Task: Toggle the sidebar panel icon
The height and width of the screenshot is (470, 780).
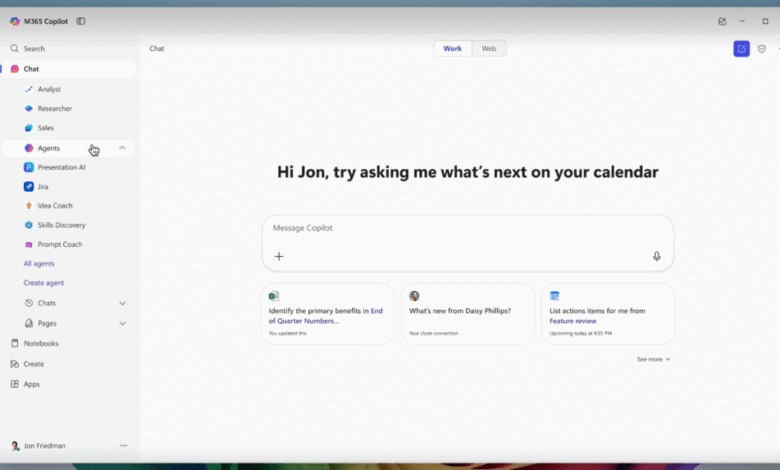Action: (81, 21)
